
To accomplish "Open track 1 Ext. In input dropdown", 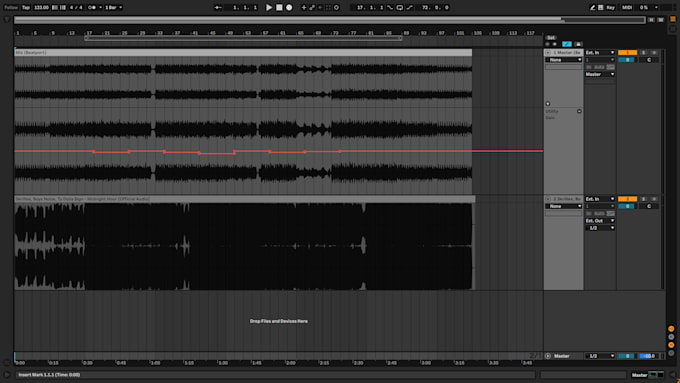I will tap(600, 52).
